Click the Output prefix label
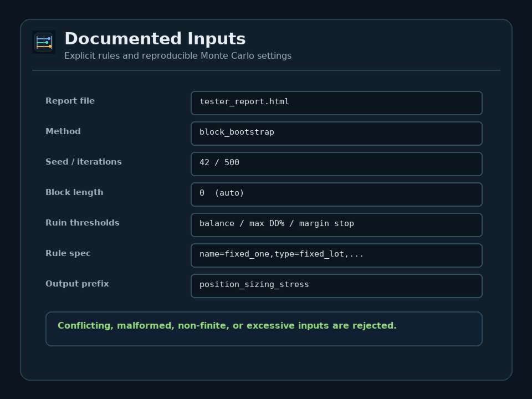Screen dimensions: 532x399 point(77,284)
